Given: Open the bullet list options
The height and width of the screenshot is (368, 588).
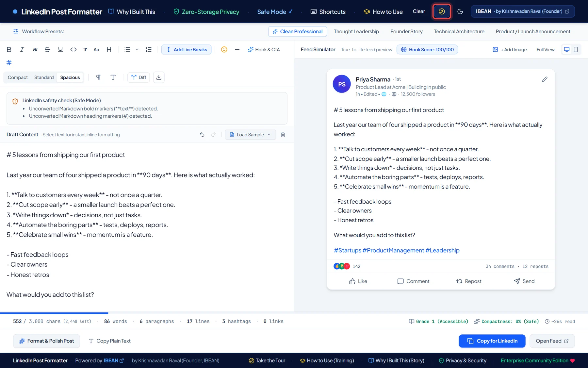Looking at the screenshot, I should [x=127, y=50].
